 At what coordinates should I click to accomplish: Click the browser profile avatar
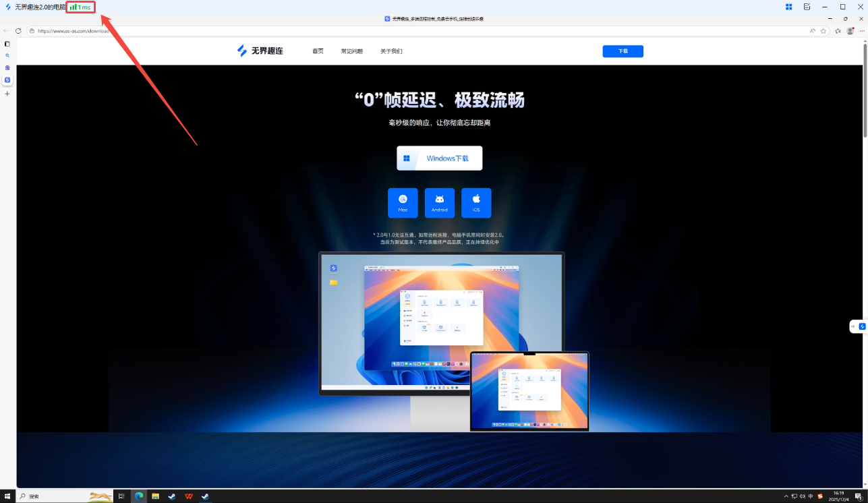click(850, 30)
